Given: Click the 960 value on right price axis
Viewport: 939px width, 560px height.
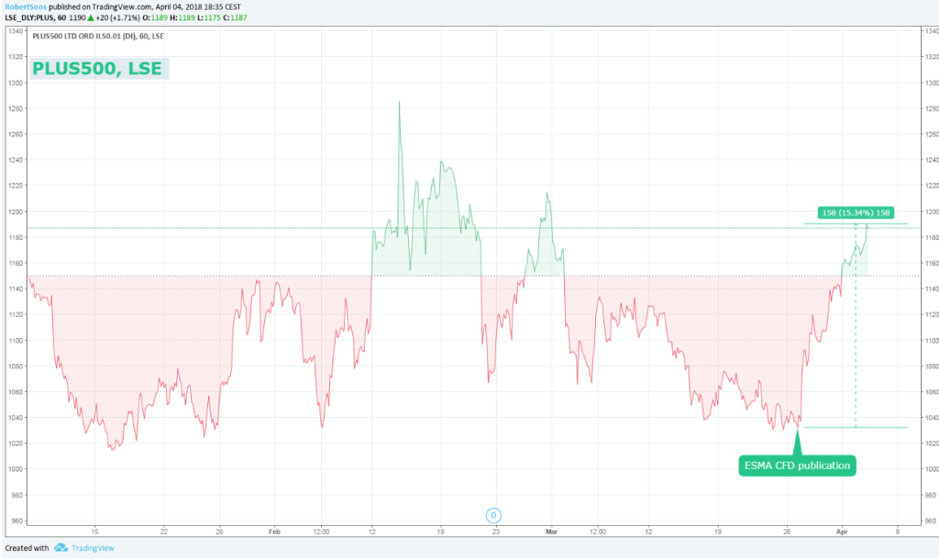Looking at the screenshot, I should click(928, 521).
